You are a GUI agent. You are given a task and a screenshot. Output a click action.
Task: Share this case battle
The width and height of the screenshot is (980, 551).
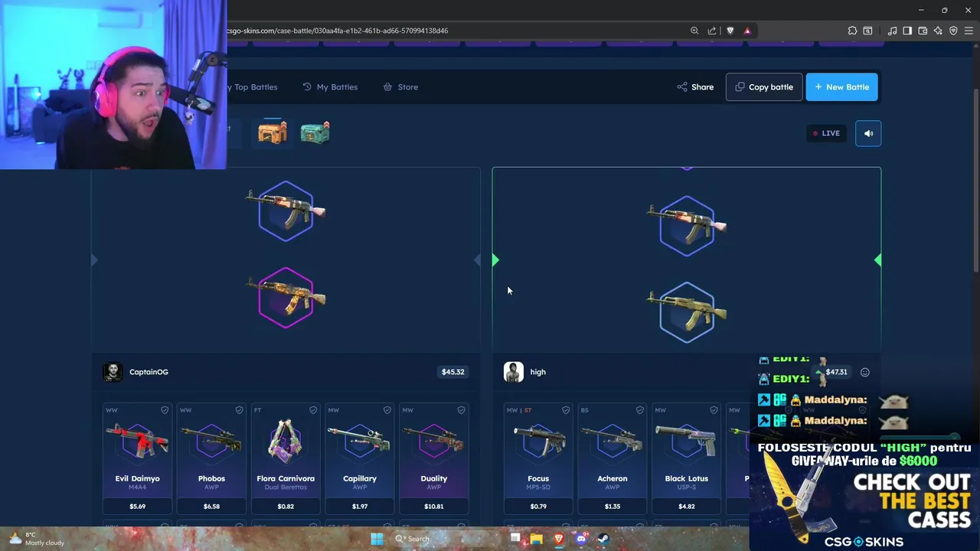tap(695, 87)
